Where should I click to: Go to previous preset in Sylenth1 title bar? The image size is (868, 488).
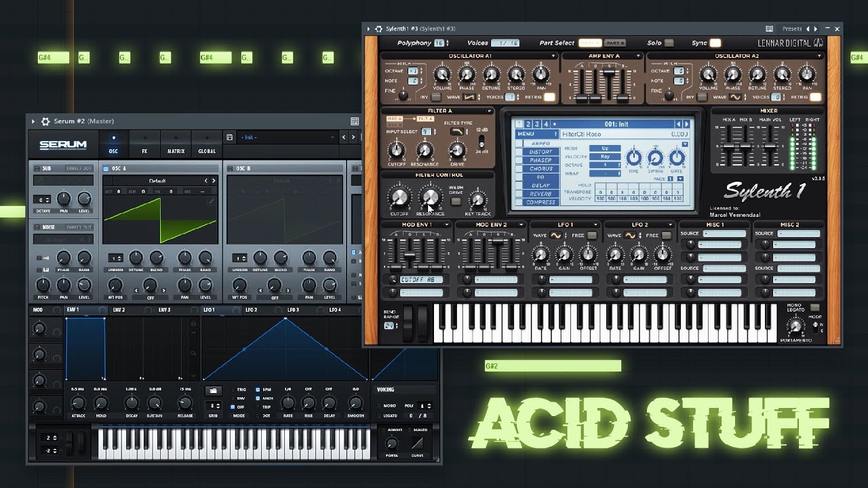pos(808,29)
